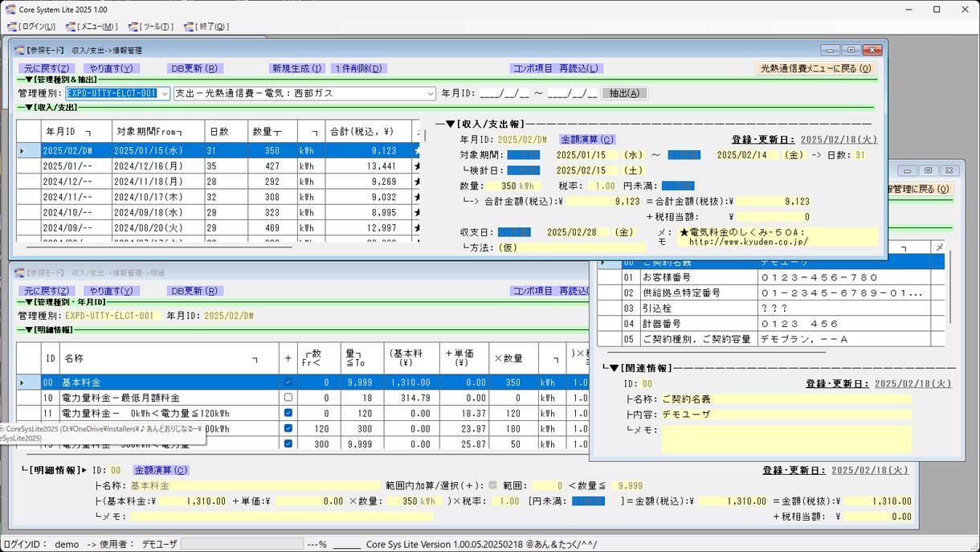980x552 pixels.
Task: Click the 抽出(A) extract button
Action: coord(624,93)
